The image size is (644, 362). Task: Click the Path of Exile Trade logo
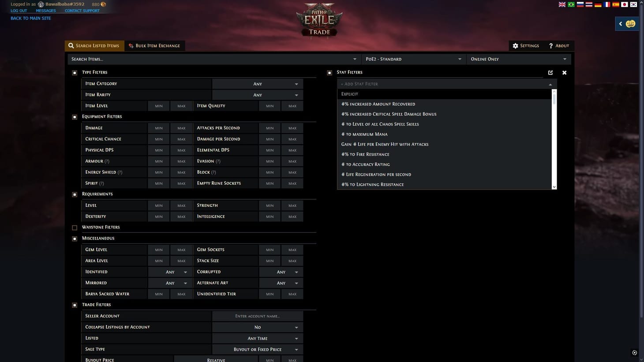coord(318,20)
